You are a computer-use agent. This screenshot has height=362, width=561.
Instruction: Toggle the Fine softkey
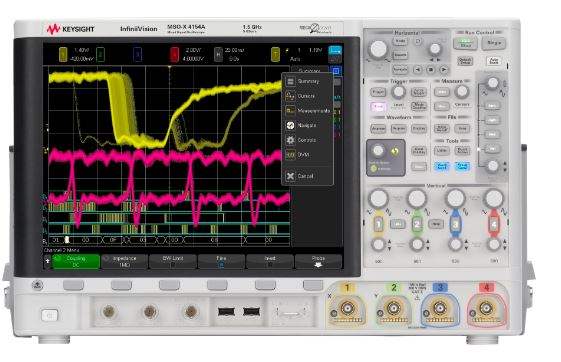(x=221, y=261)
